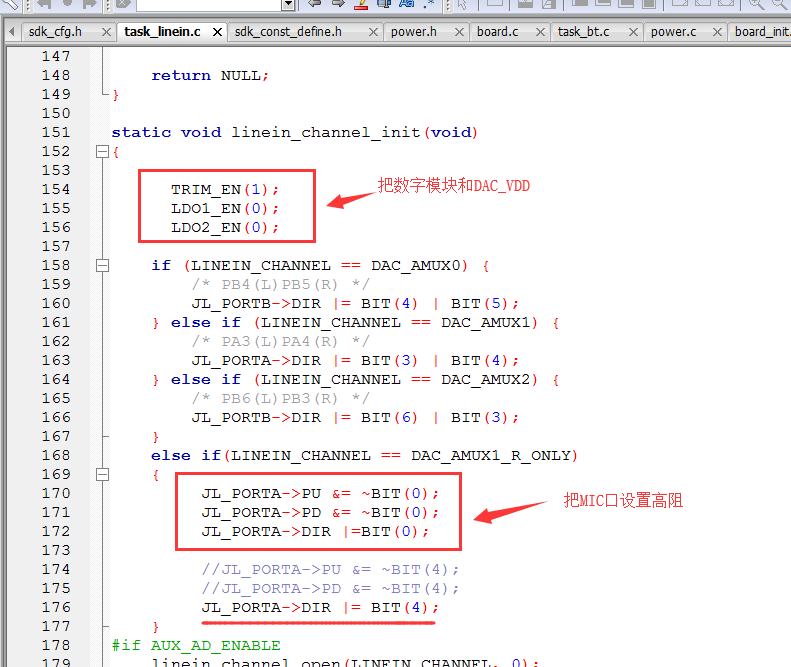
Task: Collapse the fold at line 152
Action: click(102, 151)
